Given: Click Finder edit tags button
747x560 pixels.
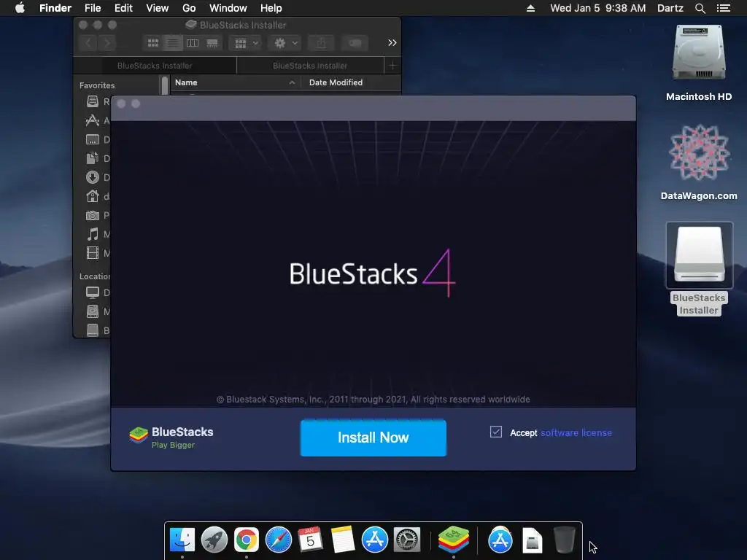Looking at the screenshot, I should pyautogui.click(x=355, y=43).
